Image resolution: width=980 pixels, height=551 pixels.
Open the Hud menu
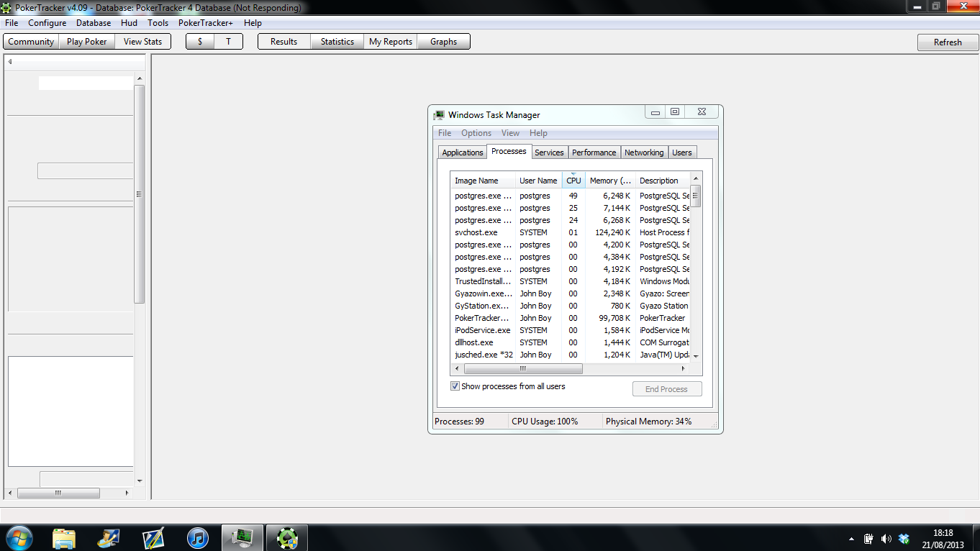[129, 23]
